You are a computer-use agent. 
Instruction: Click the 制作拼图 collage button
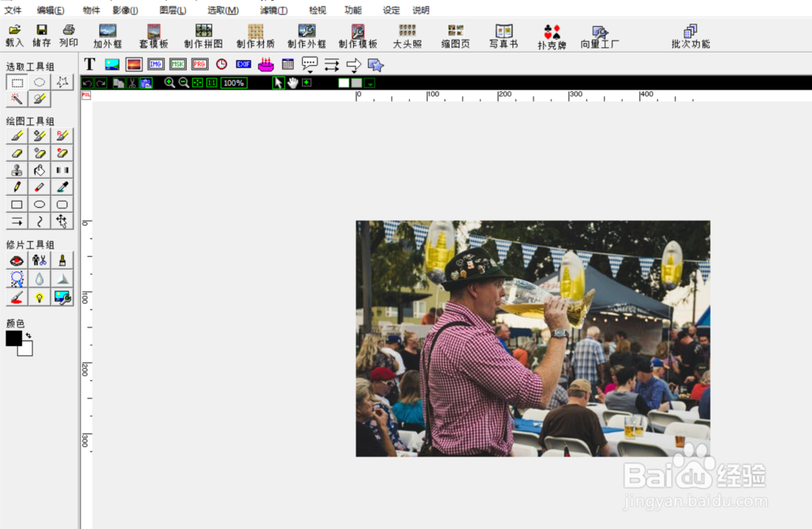(x=204, y=37)
